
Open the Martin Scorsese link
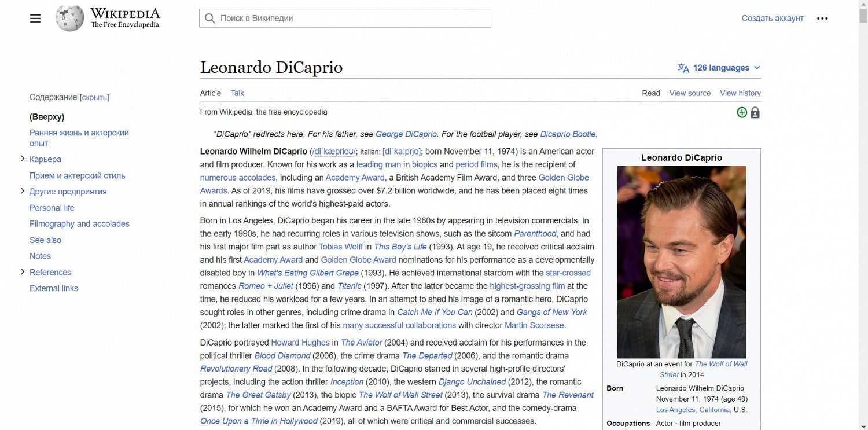click(534, 325)
